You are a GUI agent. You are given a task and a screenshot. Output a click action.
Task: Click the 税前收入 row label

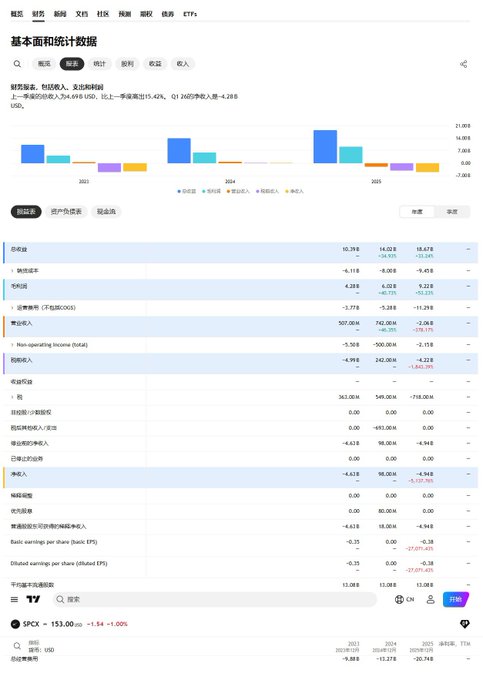coord(21,360)
